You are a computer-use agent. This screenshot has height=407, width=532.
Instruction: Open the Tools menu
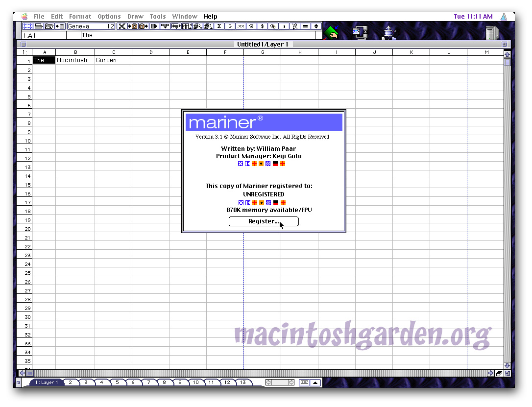[158, 16]
